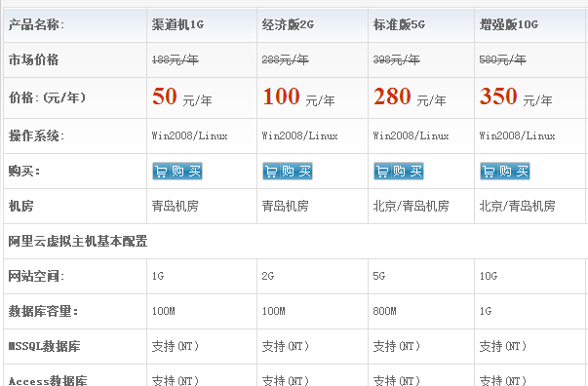Click the 青岛机房 cell under 渠道机1G

(176, 206)
